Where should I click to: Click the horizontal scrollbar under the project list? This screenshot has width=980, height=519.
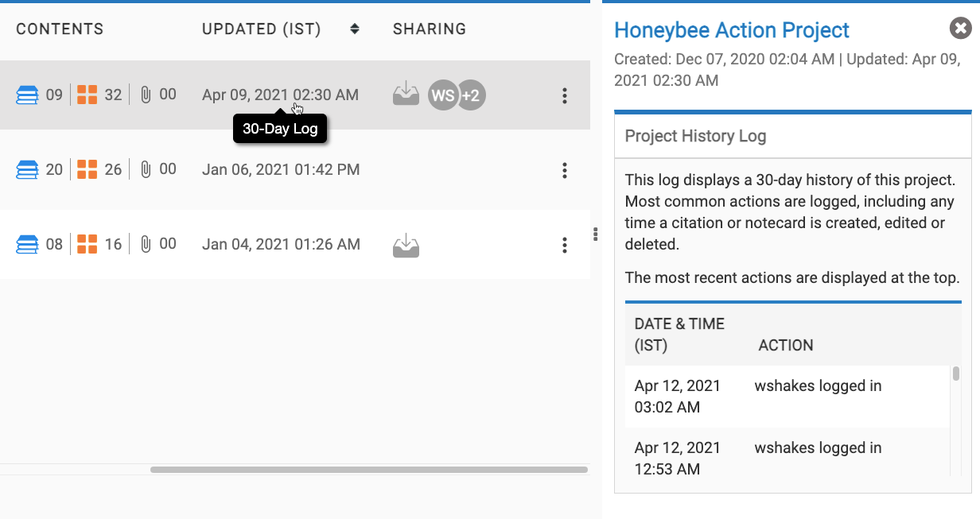(368, 470)
